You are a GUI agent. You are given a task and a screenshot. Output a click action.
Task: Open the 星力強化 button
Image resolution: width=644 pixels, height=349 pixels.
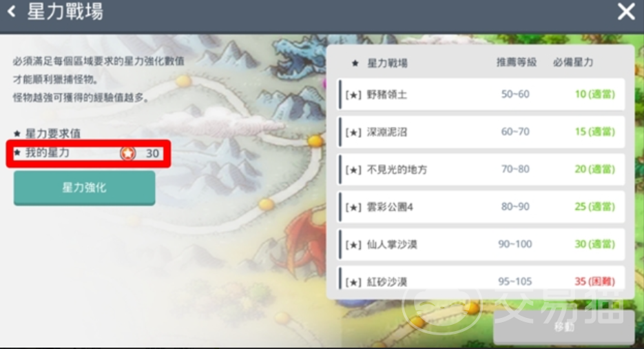click(84, 188)
